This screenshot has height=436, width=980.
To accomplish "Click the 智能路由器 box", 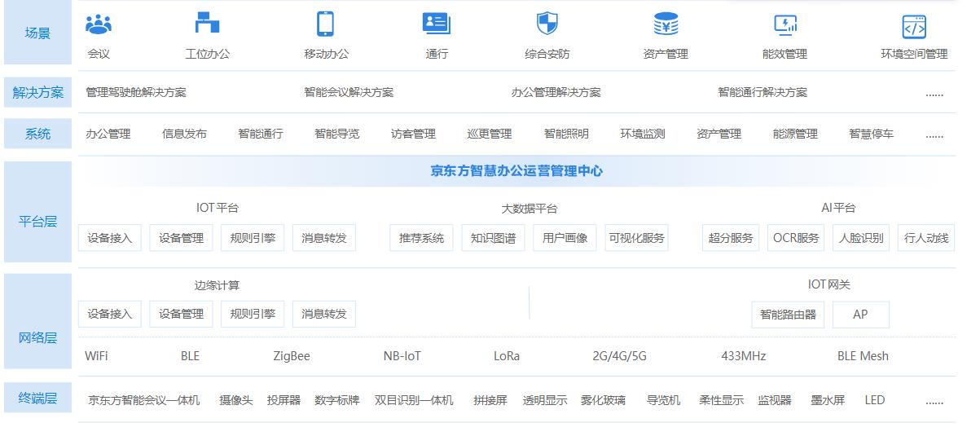I will pyautogui.click(x=789, y=315).
